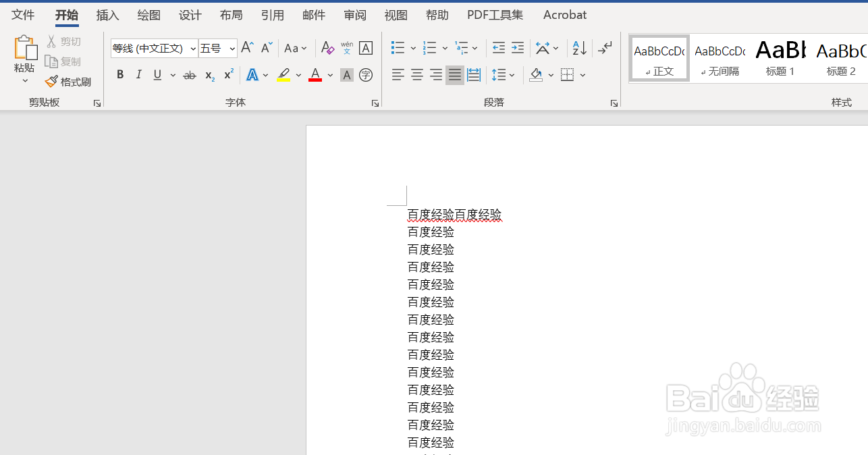Open the font size dropdown
Screen dimensions: 868x455
231,48
